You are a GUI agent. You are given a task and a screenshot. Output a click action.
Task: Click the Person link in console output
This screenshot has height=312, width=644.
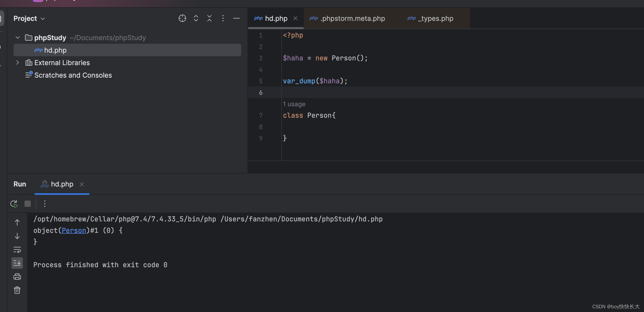pyautogui.click(x=74, y=230)
